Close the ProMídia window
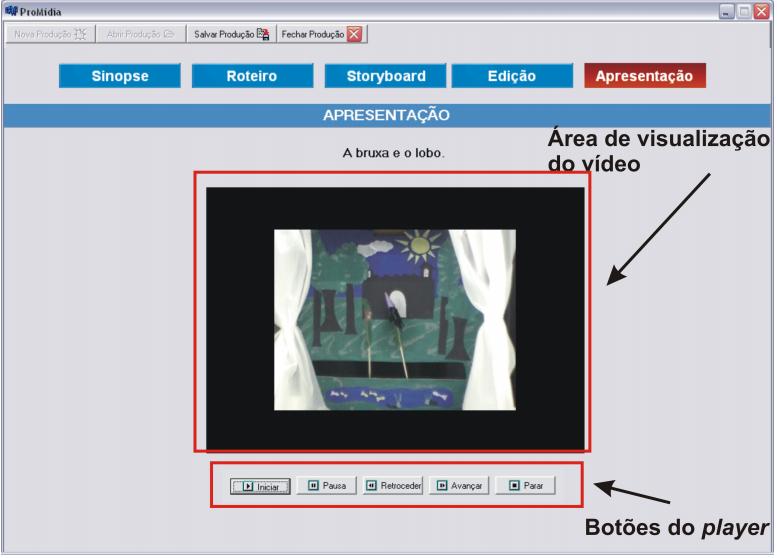The height and width of the screenshot is (558, 777). [762, 10]
